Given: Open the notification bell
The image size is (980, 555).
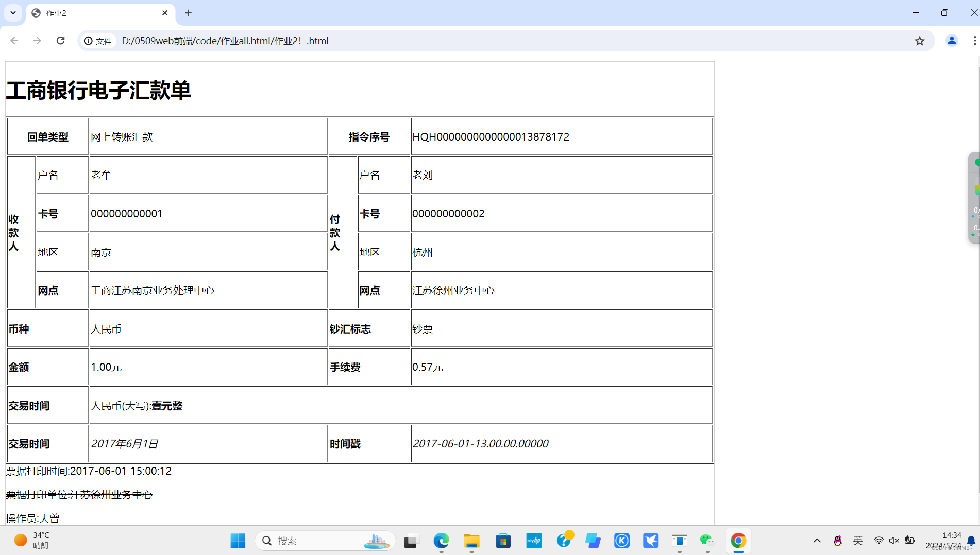Looking at the screenshot, I should (971, 541).
